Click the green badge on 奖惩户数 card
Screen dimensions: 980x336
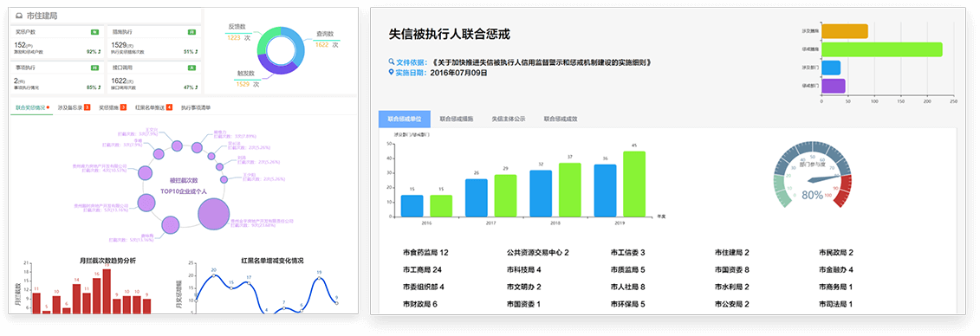coord(94,31)
